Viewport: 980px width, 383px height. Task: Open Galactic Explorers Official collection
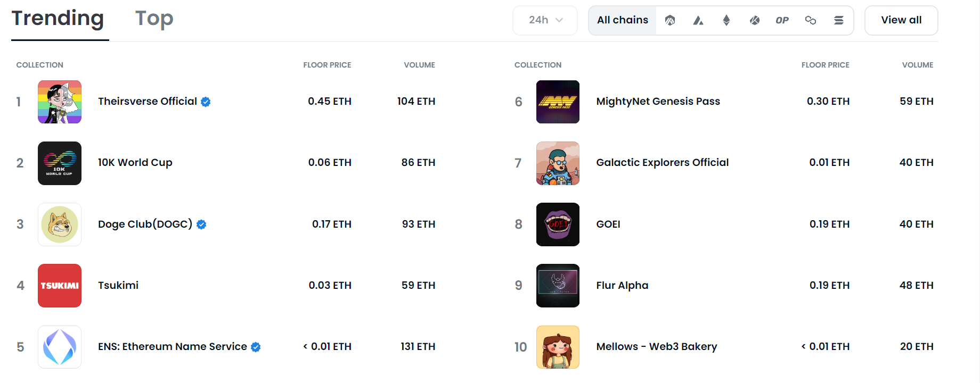point(663,162)
